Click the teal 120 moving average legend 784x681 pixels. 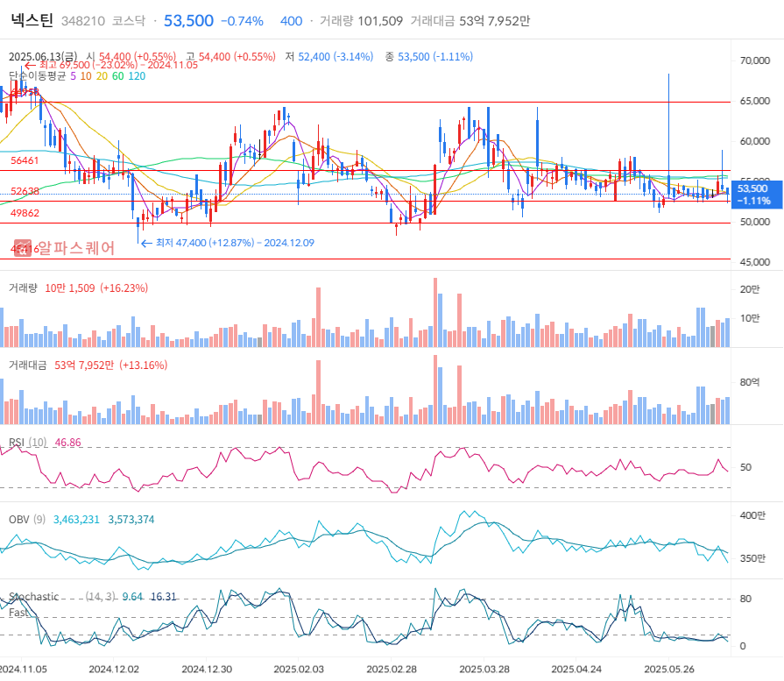[x=137, y=76]
